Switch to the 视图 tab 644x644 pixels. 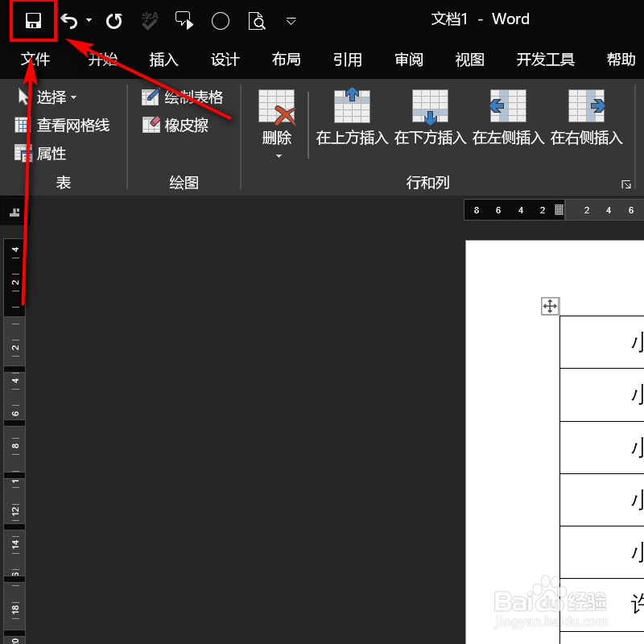470,60
